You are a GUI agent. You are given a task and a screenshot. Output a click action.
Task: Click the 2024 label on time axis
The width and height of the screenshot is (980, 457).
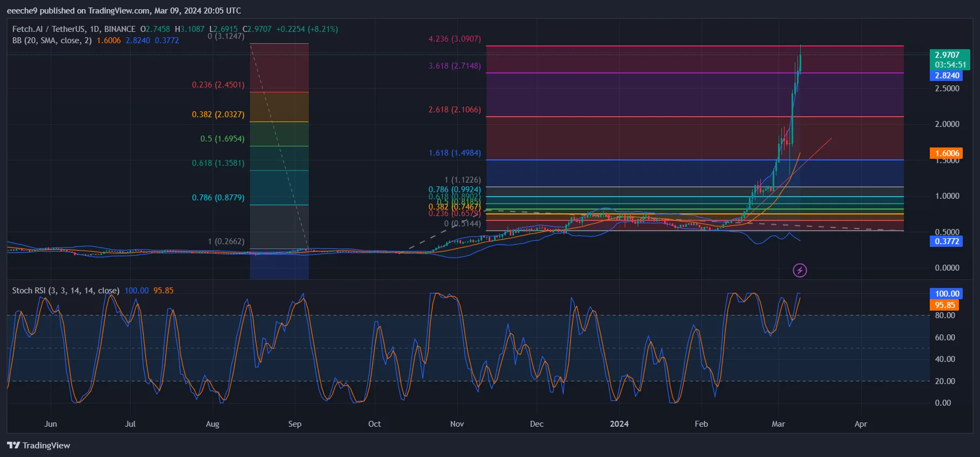(619, 424)
